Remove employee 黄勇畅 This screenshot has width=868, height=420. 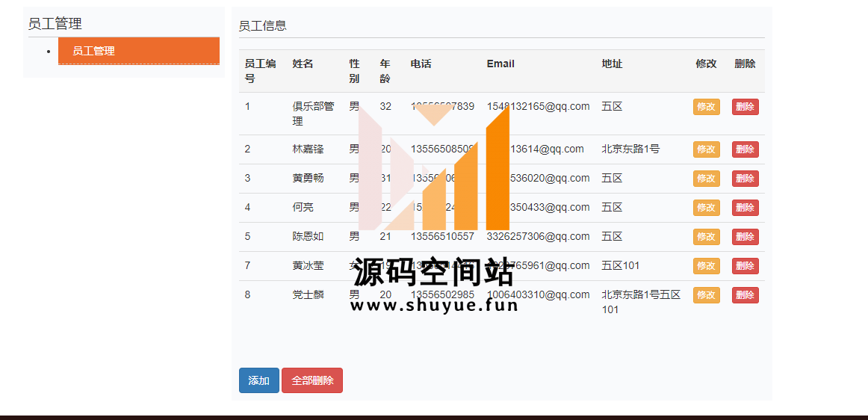pyautogui.click(x=745, y=179)
